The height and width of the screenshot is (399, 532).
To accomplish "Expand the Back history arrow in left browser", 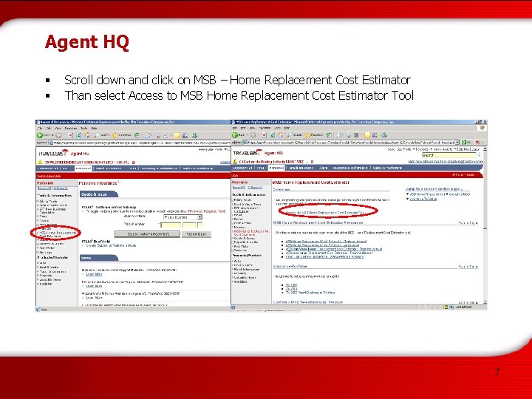I will [52, 135].
